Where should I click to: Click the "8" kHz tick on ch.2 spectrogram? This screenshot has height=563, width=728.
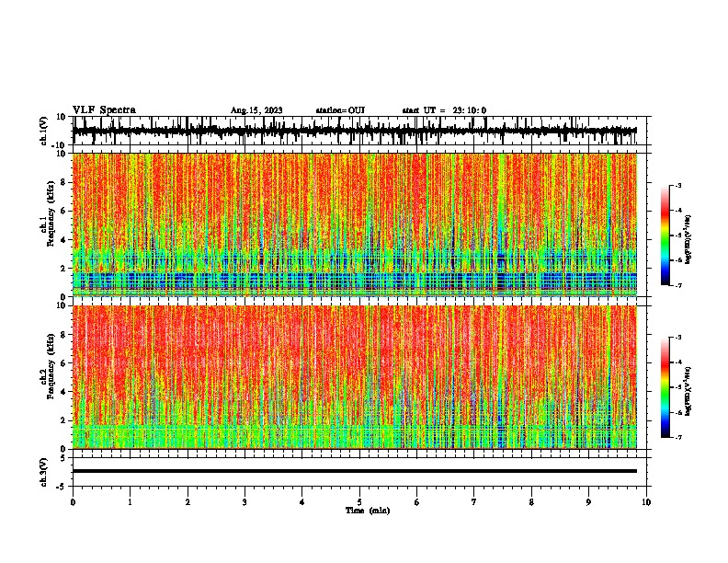pyautogui.click(x=63, y=335)
